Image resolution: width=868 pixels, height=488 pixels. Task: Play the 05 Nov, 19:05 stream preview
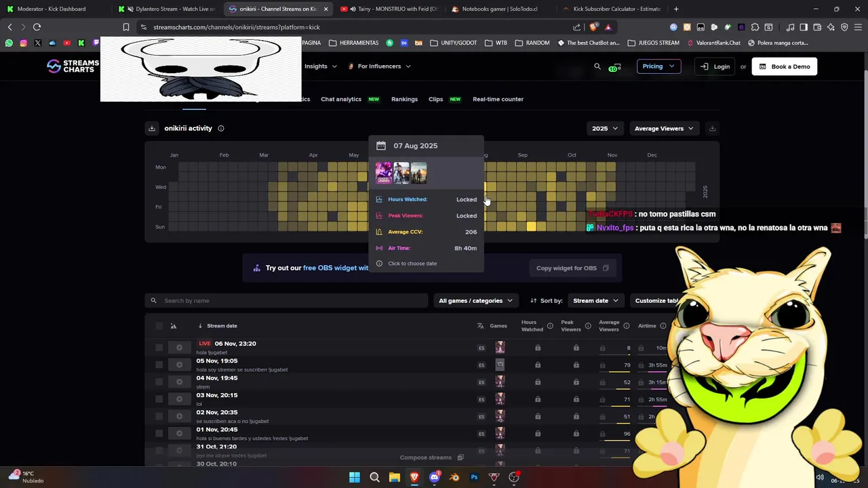[x=179, y=365]
